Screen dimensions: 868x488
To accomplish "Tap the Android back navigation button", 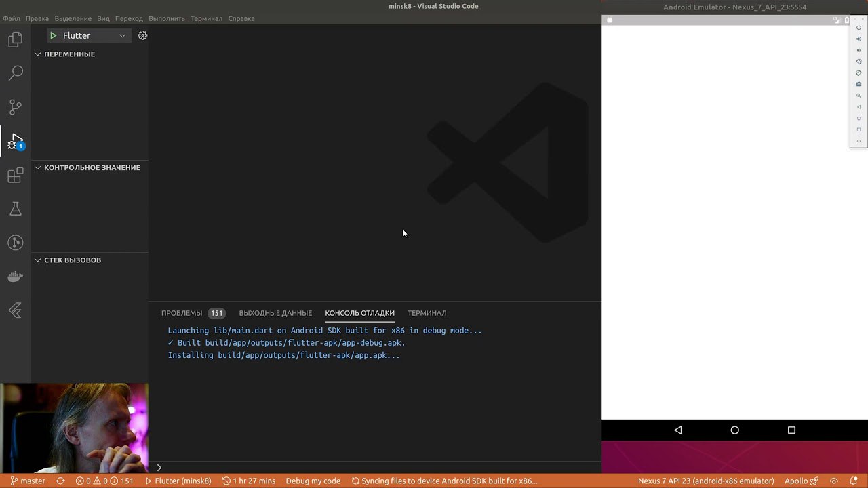I will [678, 430].
